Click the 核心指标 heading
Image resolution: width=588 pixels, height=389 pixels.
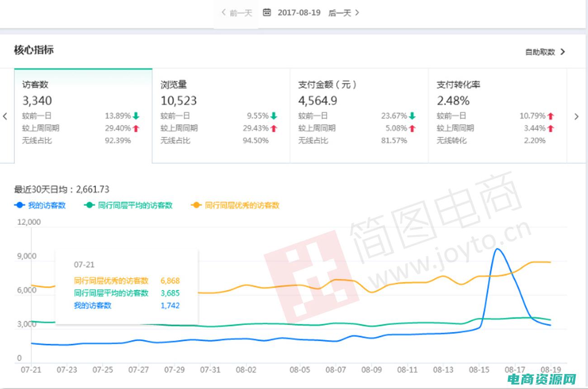click(33, 50)
